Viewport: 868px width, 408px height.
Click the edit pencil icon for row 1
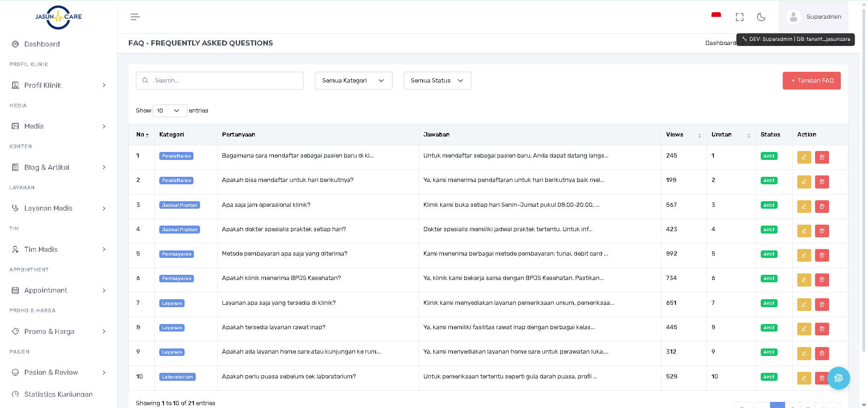804,157
